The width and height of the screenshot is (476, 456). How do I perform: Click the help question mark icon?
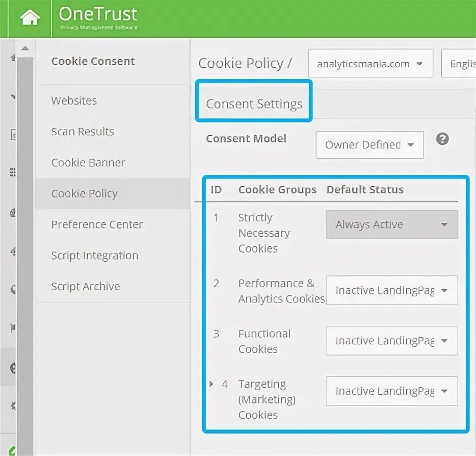(442, 139)
